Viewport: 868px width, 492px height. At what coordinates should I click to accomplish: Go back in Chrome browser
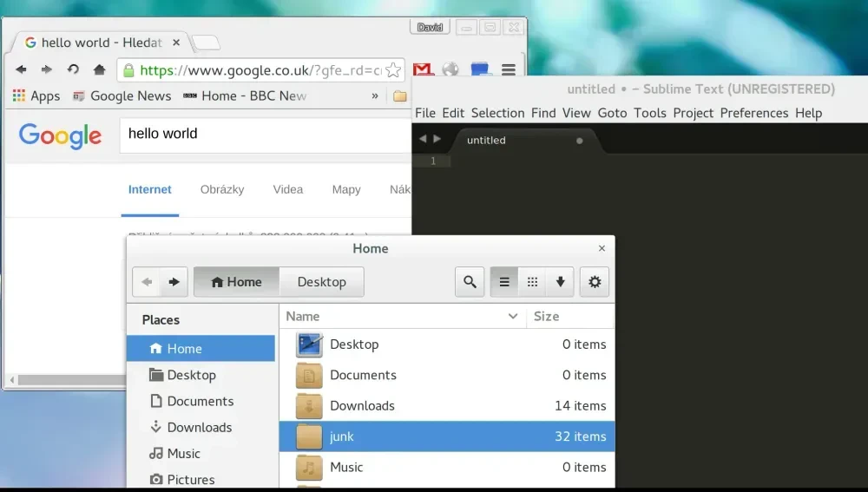point(21,69)
